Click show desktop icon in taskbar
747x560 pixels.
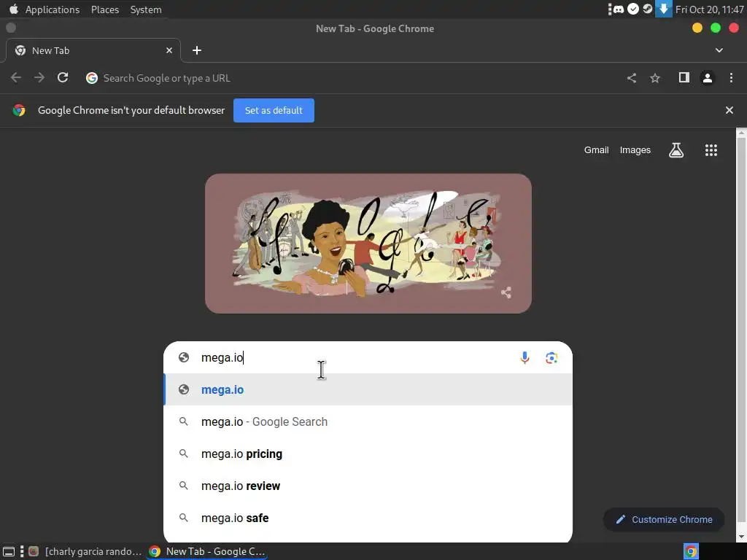(x=9, y=551)
